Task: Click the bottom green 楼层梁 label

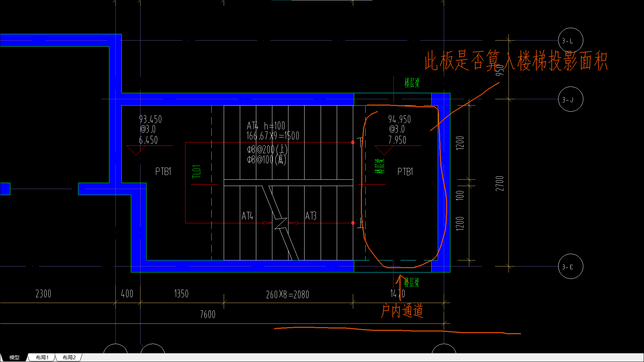Action: pyautogui.click(x=412, y=283)
